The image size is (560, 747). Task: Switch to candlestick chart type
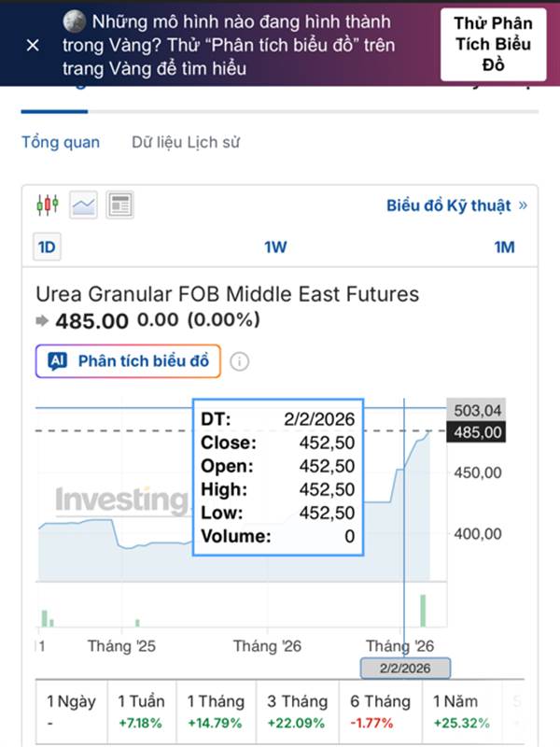47,204
